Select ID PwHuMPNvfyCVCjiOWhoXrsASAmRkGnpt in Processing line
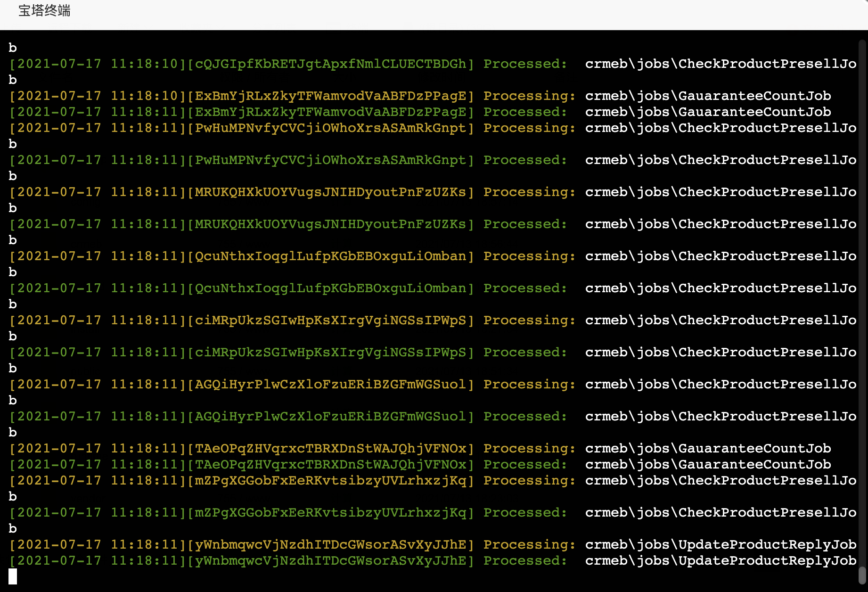 pyautogui.click(x=330, y=128)
